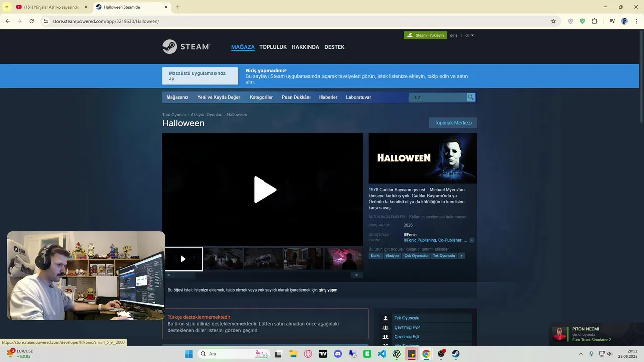Open Visual Studio Code from taskbar
This screenshot has width=644, height=362.
pos(382,354)
